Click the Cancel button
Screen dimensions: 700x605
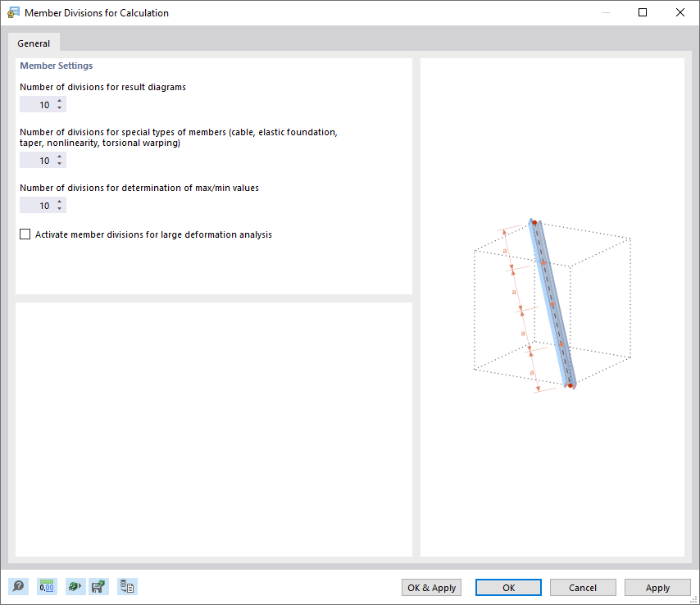(583, 588)
